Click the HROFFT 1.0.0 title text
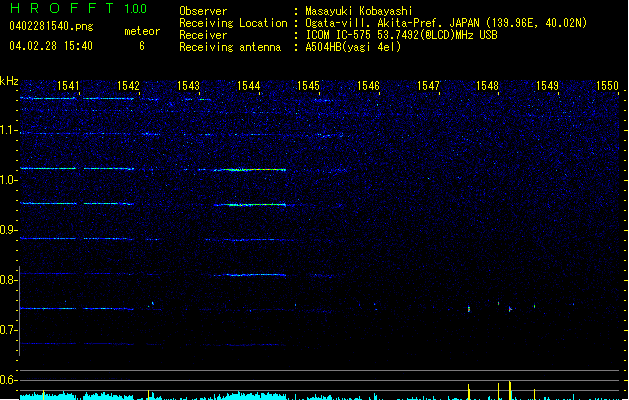The width and height of the screenshot is (629, 400). coord(79,8)
